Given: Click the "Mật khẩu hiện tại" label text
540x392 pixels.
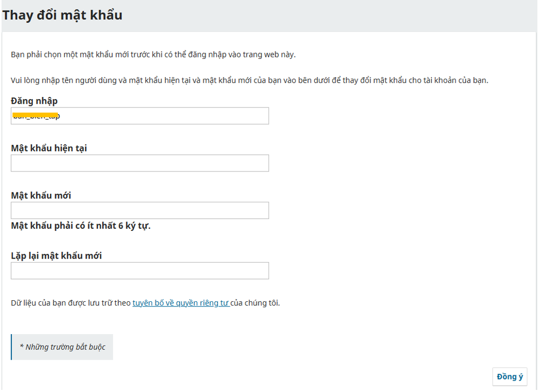Looking at the screenshot, I should [x=49, y=148].
